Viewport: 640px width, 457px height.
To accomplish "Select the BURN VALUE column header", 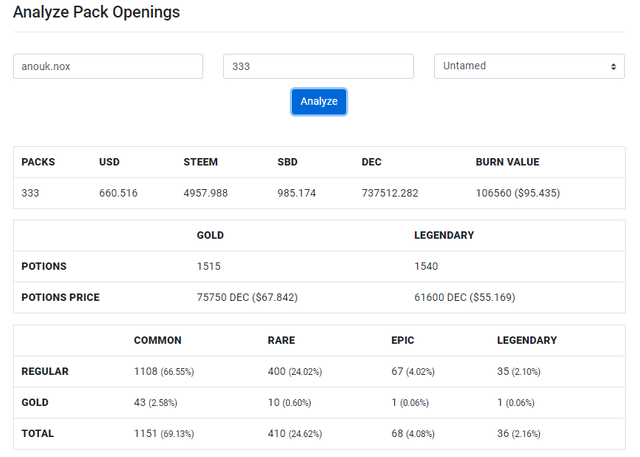I will click(507, 162).
